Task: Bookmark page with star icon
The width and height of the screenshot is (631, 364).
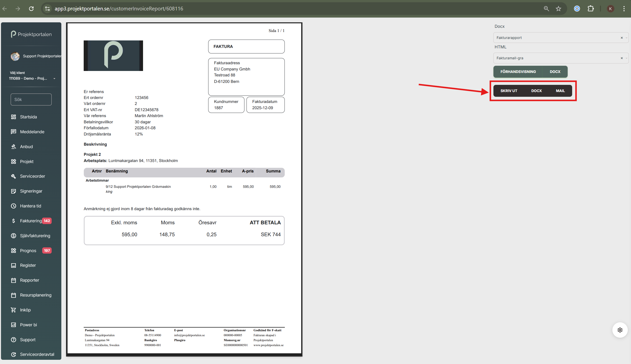Action: (558, 9)
